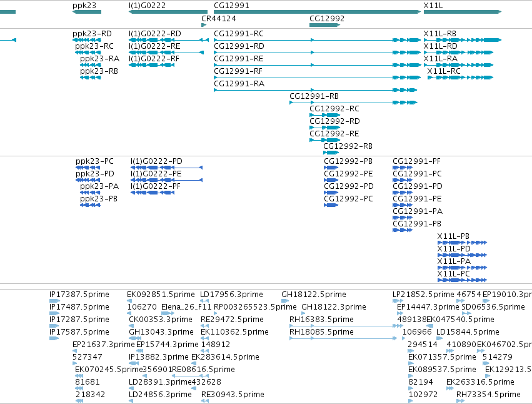
Task: Click EST IP17487.5prime
Action: (54, 314)
